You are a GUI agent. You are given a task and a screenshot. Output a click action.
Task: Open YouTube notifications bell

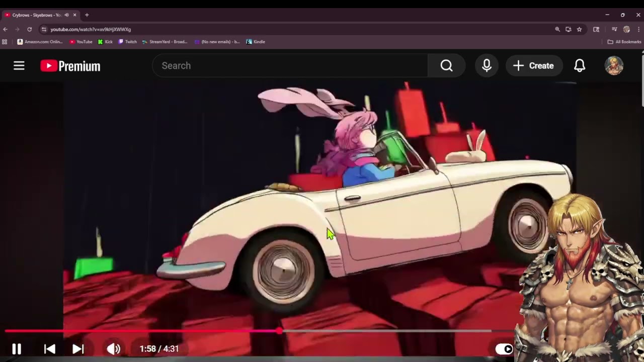580,66
